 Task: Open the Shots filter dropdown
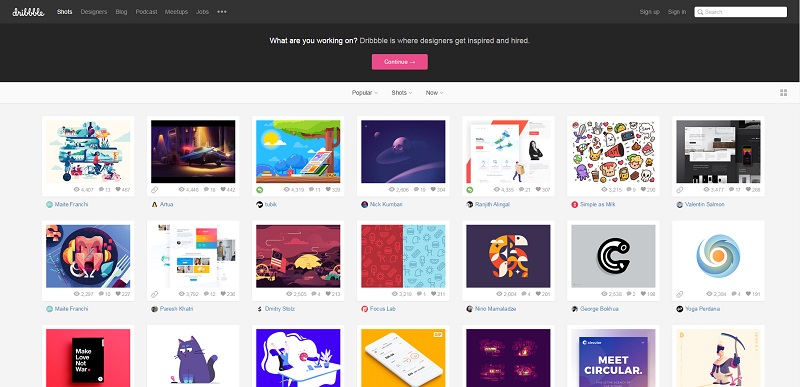[x=402, y=93]
